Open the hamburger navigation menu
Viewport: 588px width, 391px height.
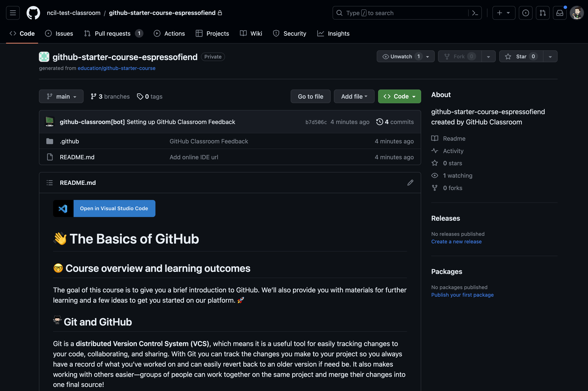click(x=13, y=13)
